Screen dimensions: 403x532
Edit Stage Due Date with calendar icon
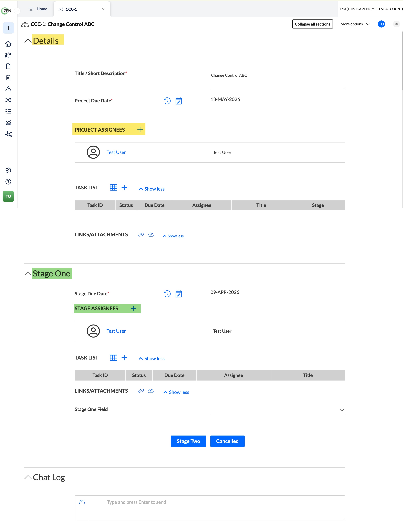point(179,294)
